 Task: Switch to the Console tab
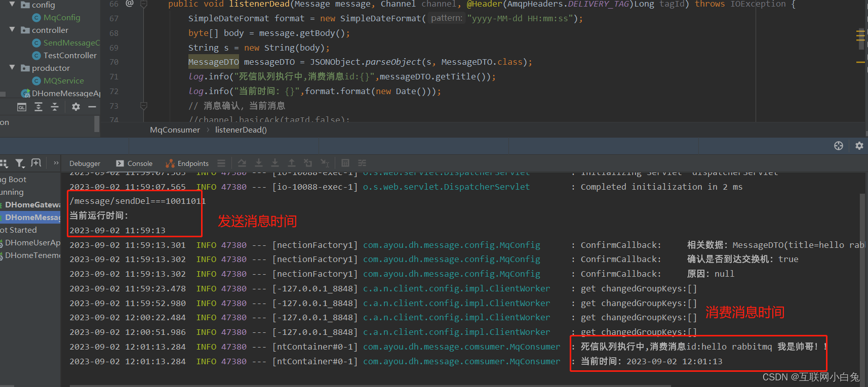134,163
